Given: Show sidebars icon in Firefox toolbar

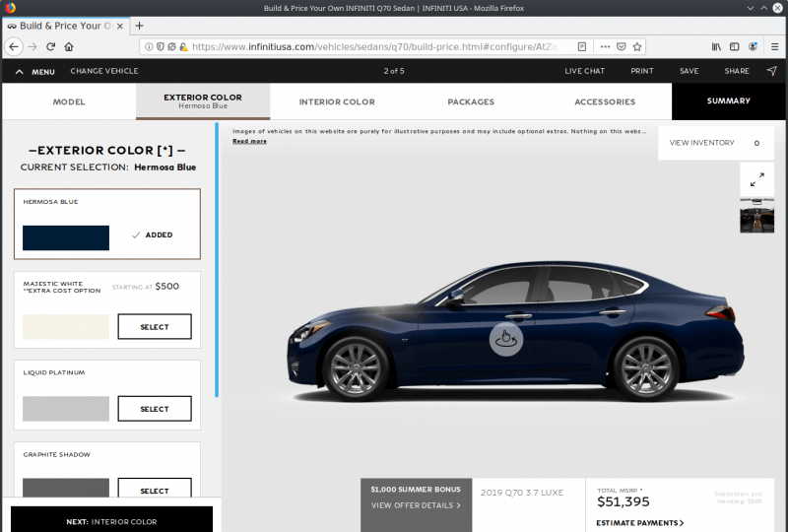Looking at the screenshot, I should (x=734, y=46).
